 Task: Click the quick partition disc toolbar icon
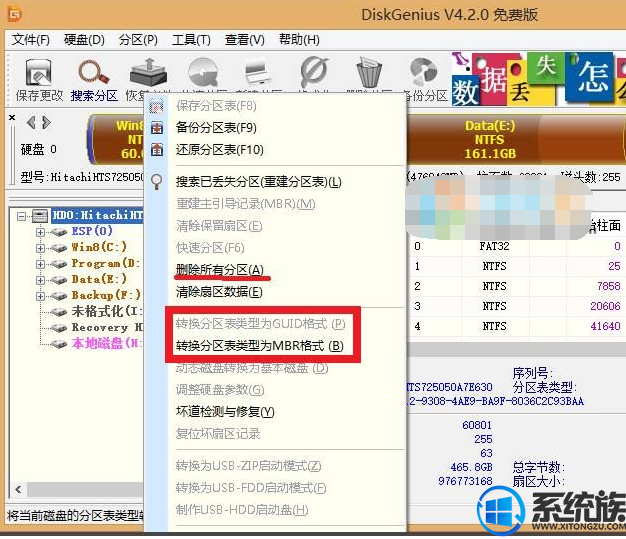coord(204,72)
